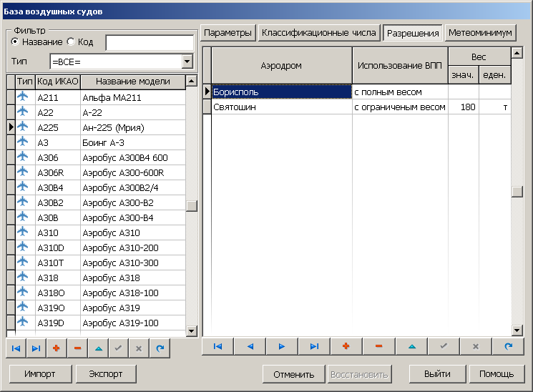Jump to first record in aircraft list navigator
533x392 pixels.
[x=15, y=348]
